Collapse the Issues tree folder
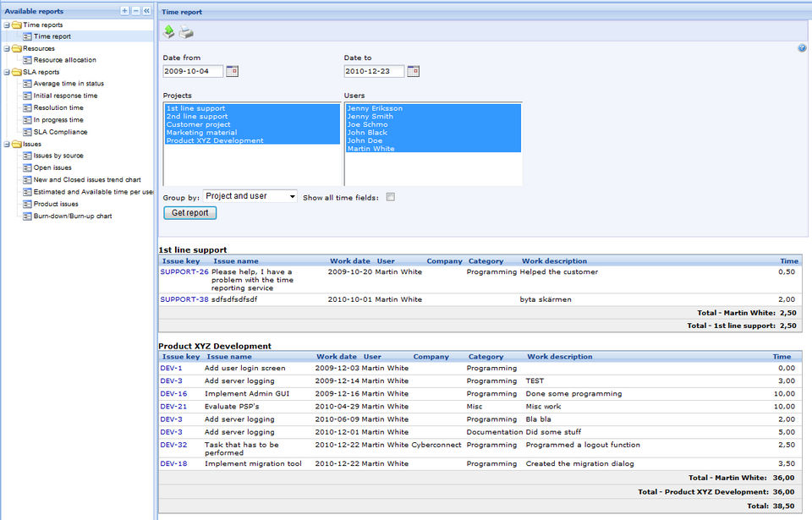Viewport: 812px width, 520px height. (x=7, y=145)
